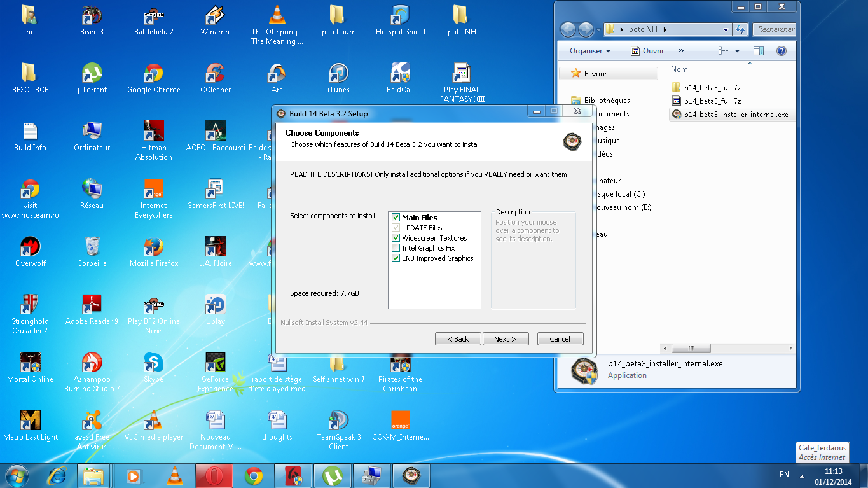The width and height of the screenshot is (868, 488).
Task: Select the potc NH desktop folder
Action: (462, 20)
